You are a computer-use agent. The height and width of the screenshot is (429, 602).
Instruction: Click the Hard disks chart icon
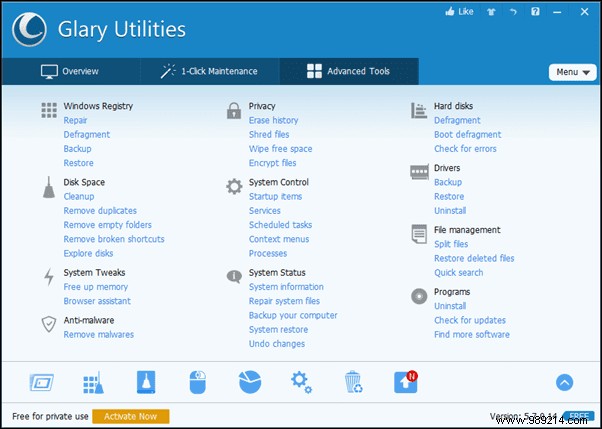(x=419, y=111)
